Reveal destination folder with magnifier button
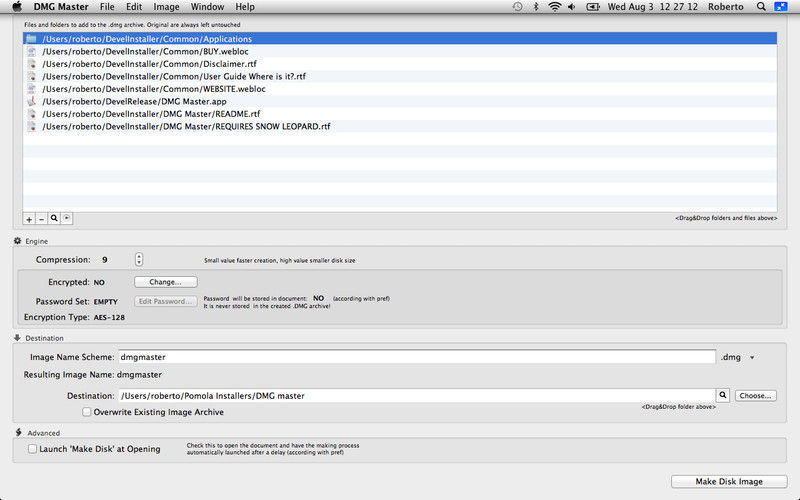The image size is (800, 500). click(722, 395)
